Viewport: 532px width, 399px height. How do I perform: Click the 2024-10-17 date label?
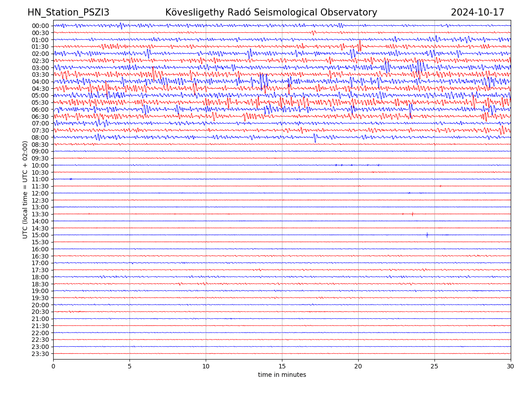pyautogui.click(x=477, y=12)
